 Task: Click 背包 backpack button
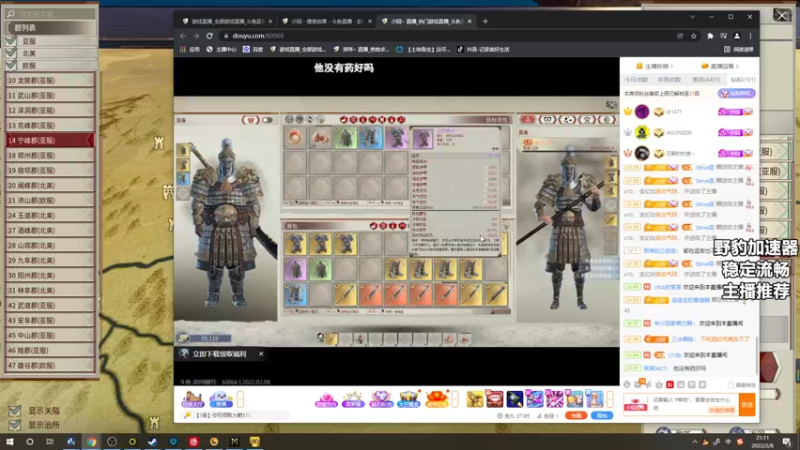point(602,416)
